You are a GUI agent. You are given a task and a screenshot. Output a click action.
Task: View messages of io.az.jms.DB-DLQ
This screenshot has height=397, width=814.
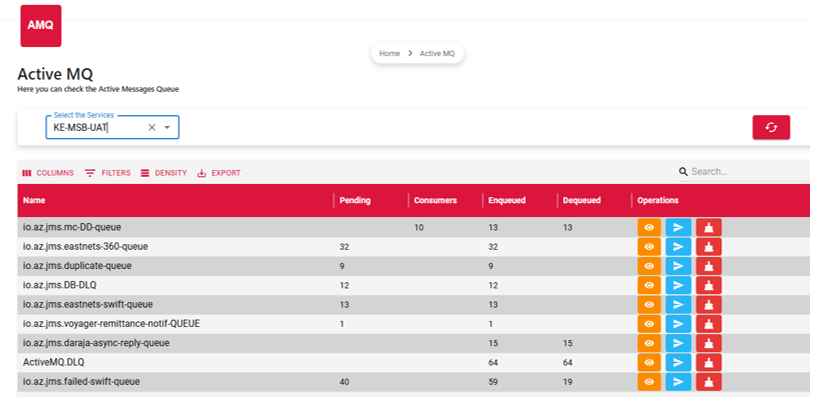click(x=649, y=285)
